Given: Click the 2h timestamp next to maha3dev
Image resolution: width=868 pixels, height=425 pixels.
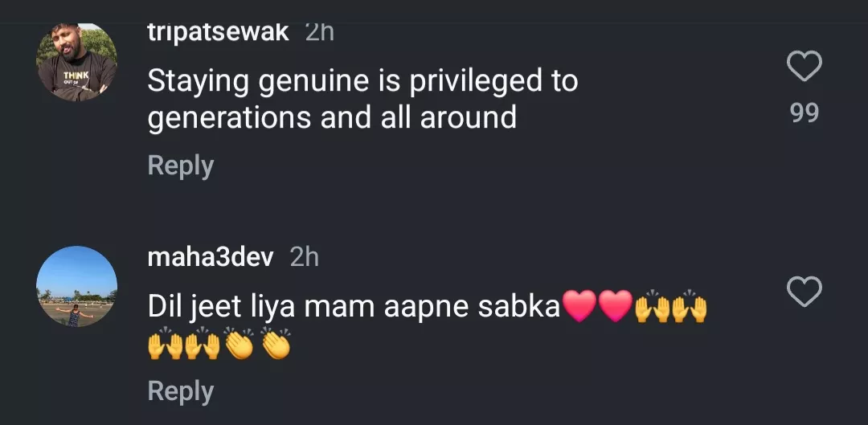Looking at the screenshot, I should pyautogui.click(x=304, y=257).
